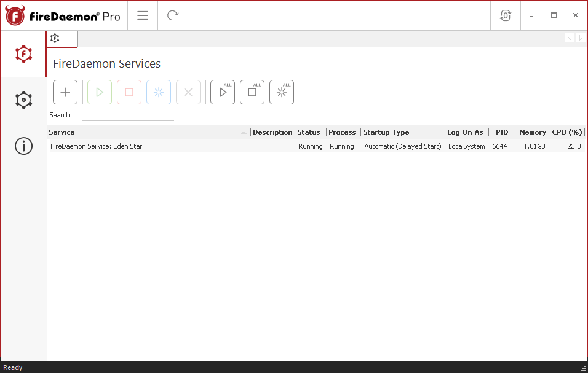The image size is (588, 373).
Task: Add a new service with plus button
Action: click(x=65, y=92)
